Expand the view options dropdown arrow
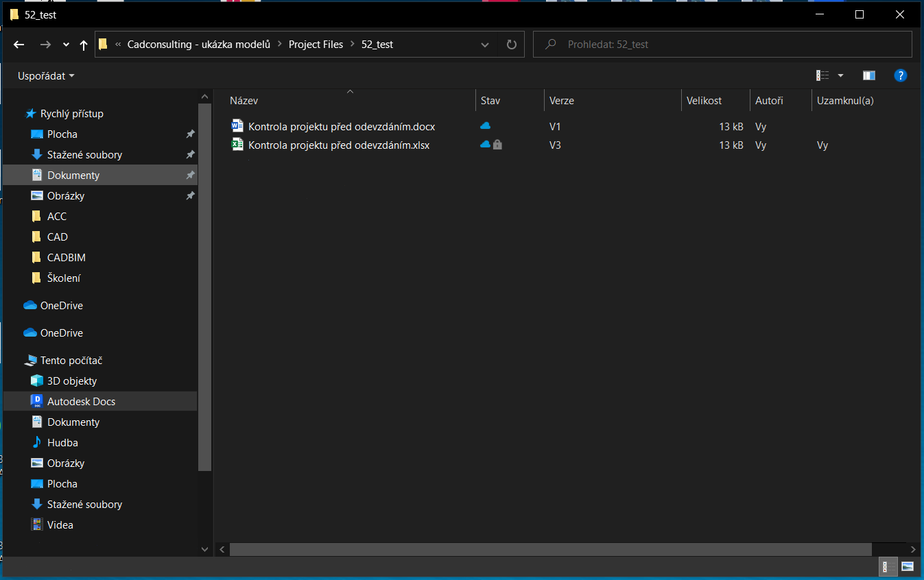This screenshot has height=580, width=924. (840, 75)
